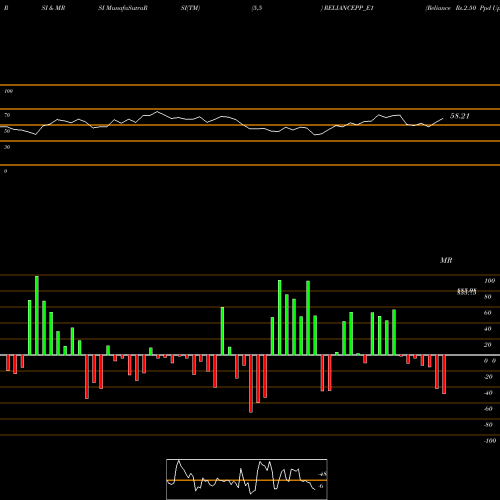Click the MR axis label 40
This screenshot has height=500, width=500.
click(488, 329)
